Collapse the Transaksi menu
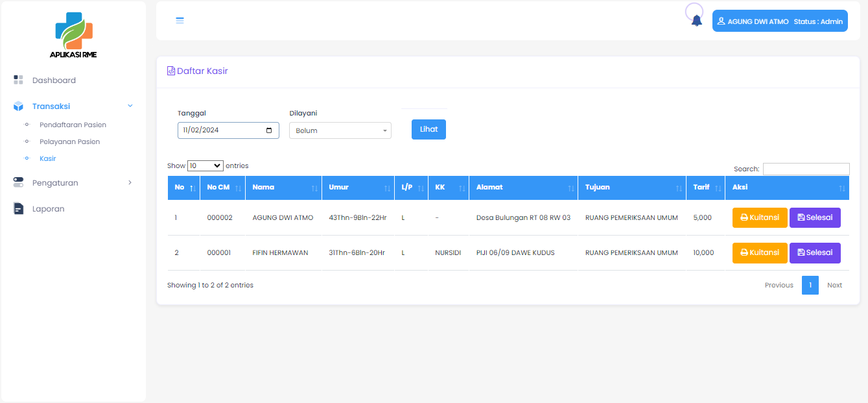Image resolution: width=868 pixels, height=403 pixels. [73, 106]
